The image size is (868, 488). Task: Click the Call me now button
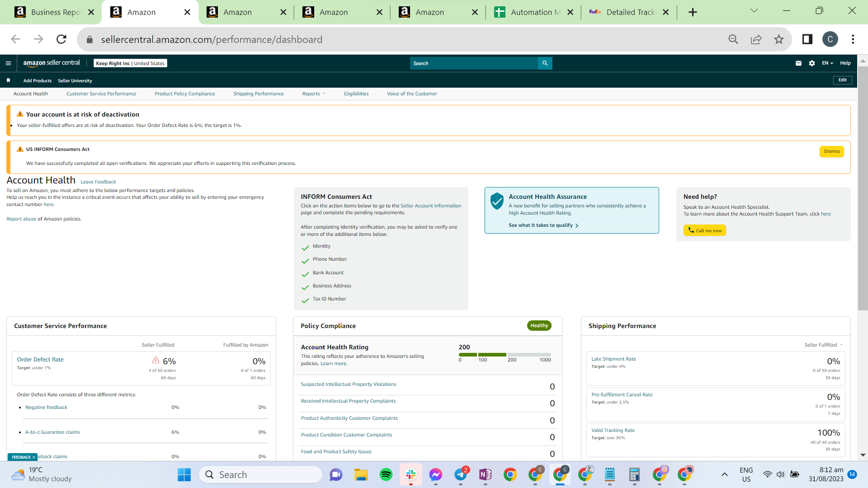point(704,230)
